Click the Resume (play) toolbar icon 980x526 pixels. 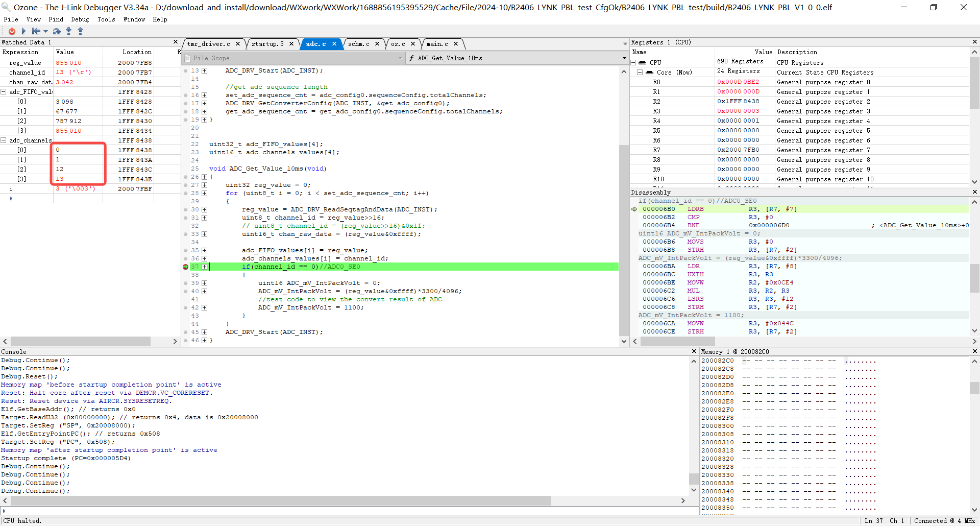coord(23,31)
